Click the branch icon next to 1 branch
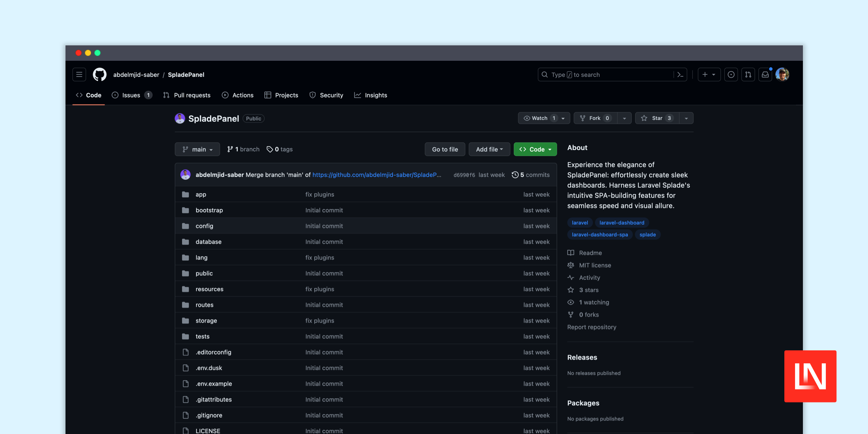The image size is (868, 434). pos(230,149)
